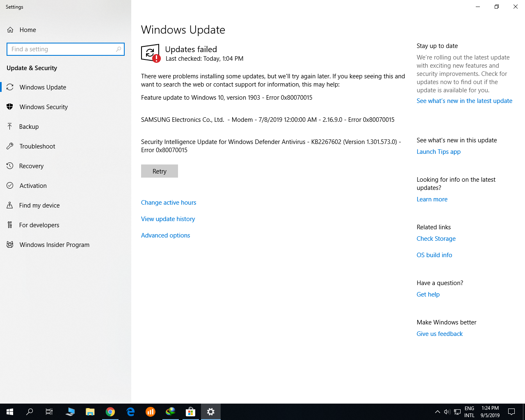Image resolution: width=525 pixels, height=420 pixels.
Task: Click Last checked: Today, 1:04 PM text
Action: tap(205, 59)
